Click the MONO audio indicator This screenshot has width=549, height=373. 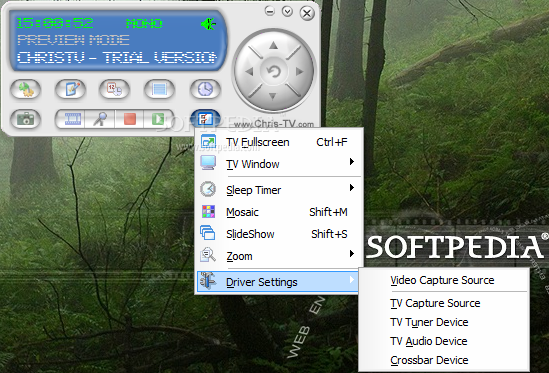coord(144,24)
